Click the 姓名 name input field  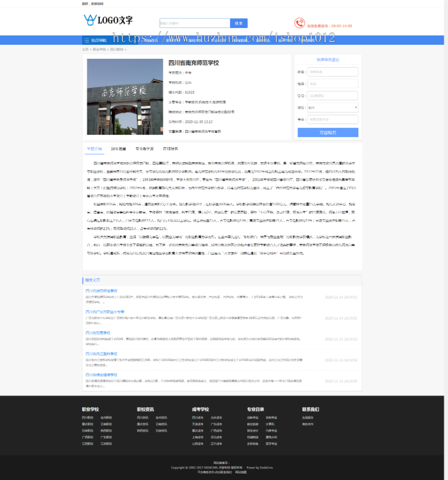(333, 72)
